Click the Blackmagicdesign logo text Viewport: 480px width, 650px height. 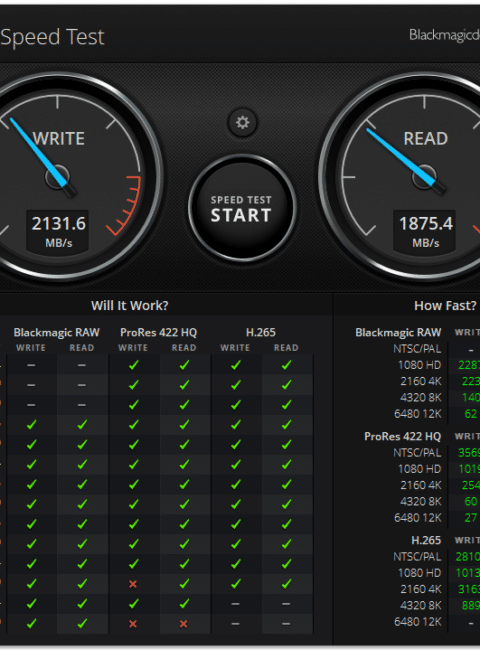pos(444,35)
